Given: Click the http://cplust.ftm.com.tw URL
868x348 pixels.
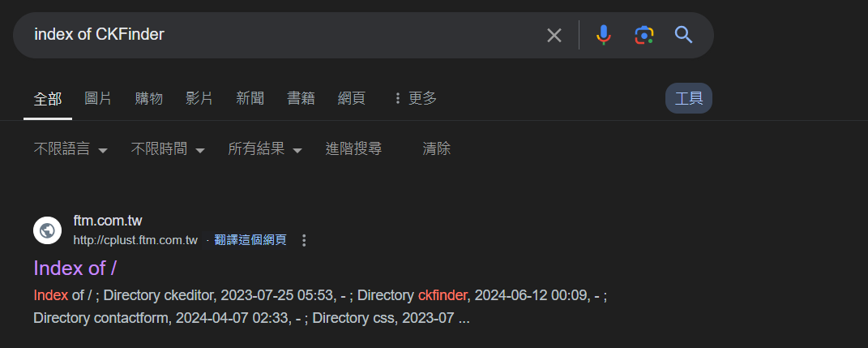Looking at the screenshot, I should 135,240.
